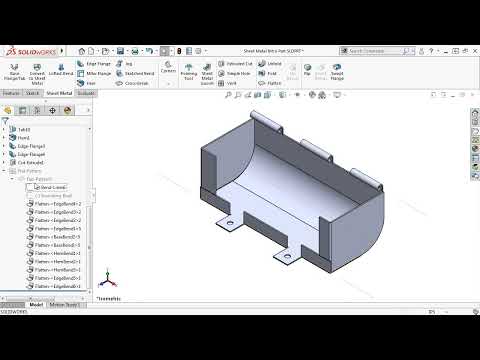This screenshot has width=480, height=360.
Task: Open the DimXpertManager crosshair tab
Action: (x=52, y=110)
